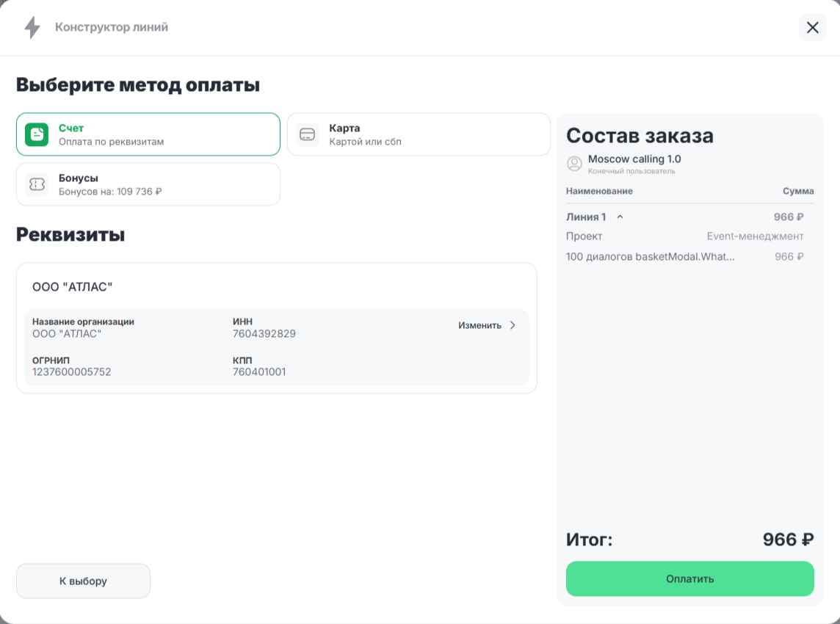
Task: Select Счет payment by requisites
Action: click(148, 134)
